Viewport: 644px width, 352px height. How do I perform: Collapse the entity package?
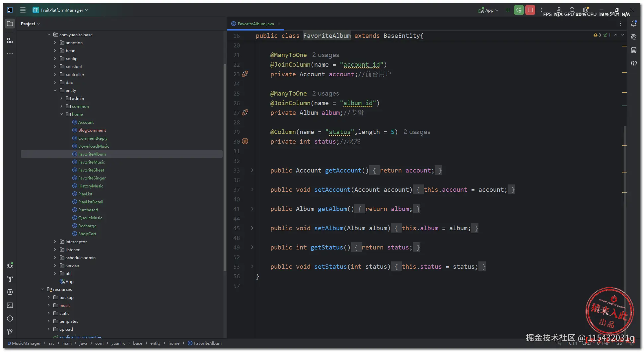click(55, 90)
